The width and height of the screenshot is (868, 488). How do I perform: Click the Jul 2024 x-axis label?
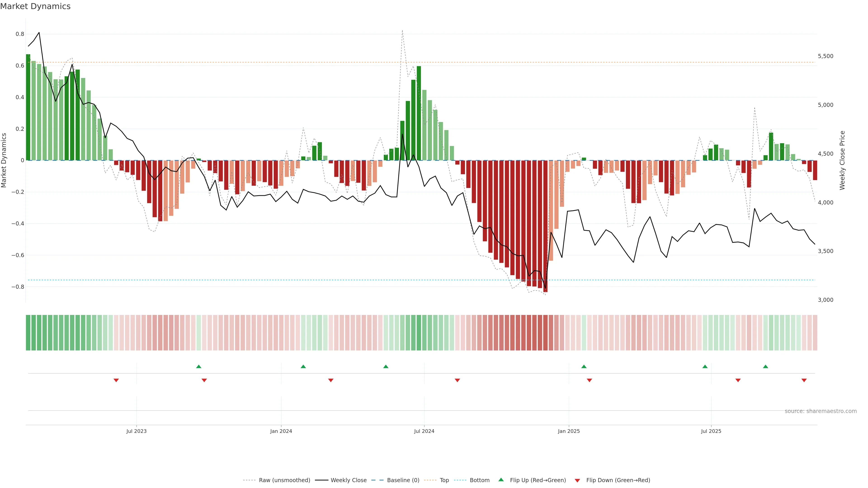pyautogui.click(x=424, y=431)
